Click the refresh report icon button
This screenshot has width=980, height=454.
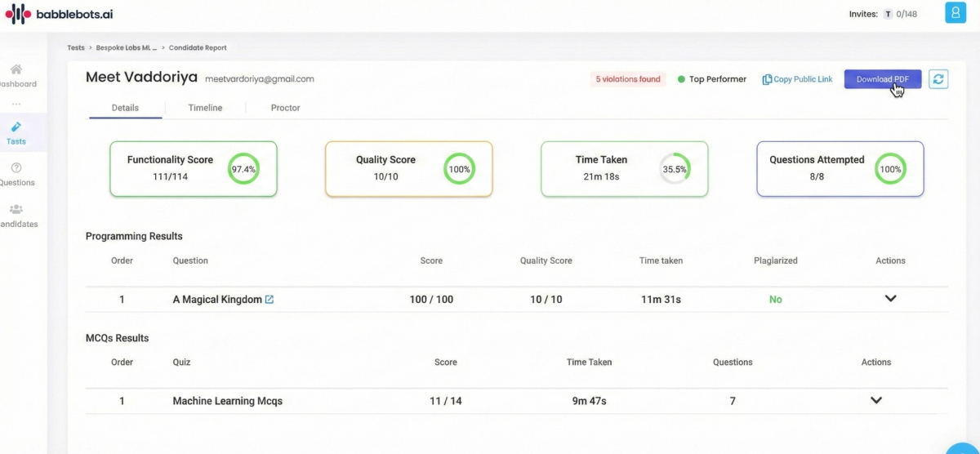[x=938, y=79]
